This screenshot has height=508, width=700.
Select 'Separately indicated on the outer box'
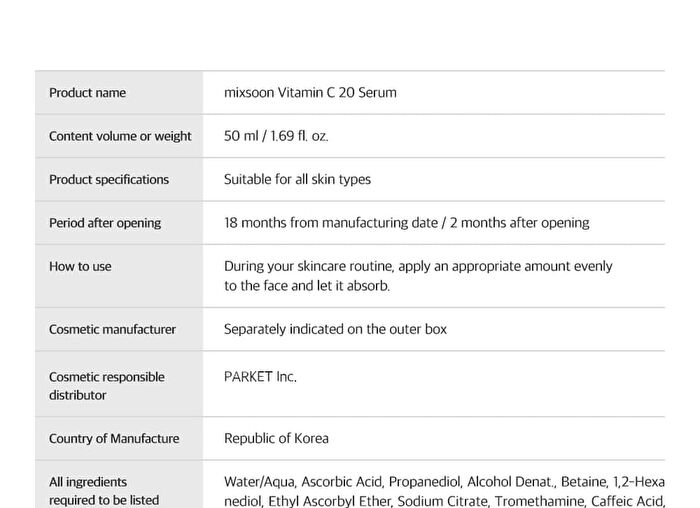[x=335, y=329]
